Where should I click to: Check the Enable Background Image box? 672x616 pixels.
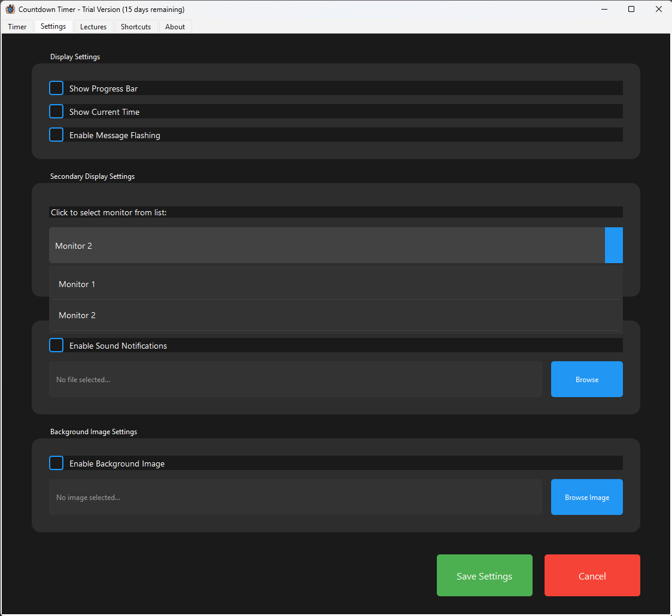point(56,463)
